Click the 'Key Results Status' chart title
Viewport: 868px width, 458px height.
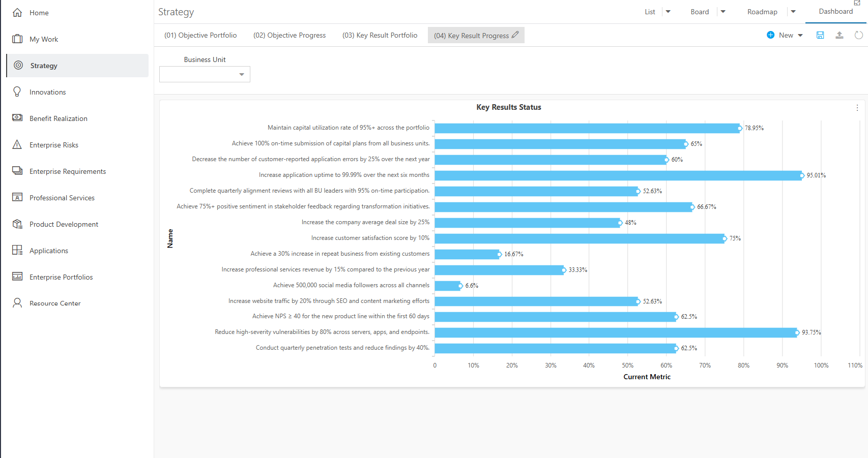pyautogui.click(x=509, y=107)
